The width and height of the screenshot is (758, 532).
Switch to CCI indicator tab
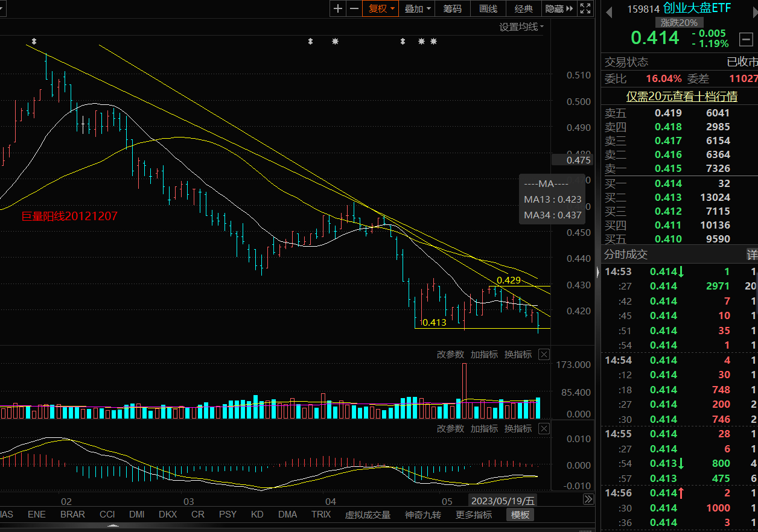pos(107,515)
